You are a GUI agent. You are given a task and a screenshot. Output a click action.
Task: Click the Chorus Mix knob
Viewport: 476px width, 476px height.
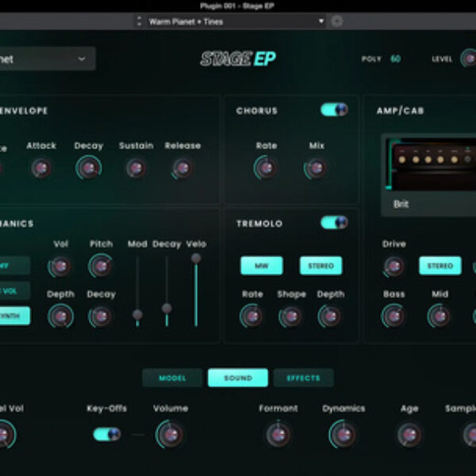coord(317,168)
